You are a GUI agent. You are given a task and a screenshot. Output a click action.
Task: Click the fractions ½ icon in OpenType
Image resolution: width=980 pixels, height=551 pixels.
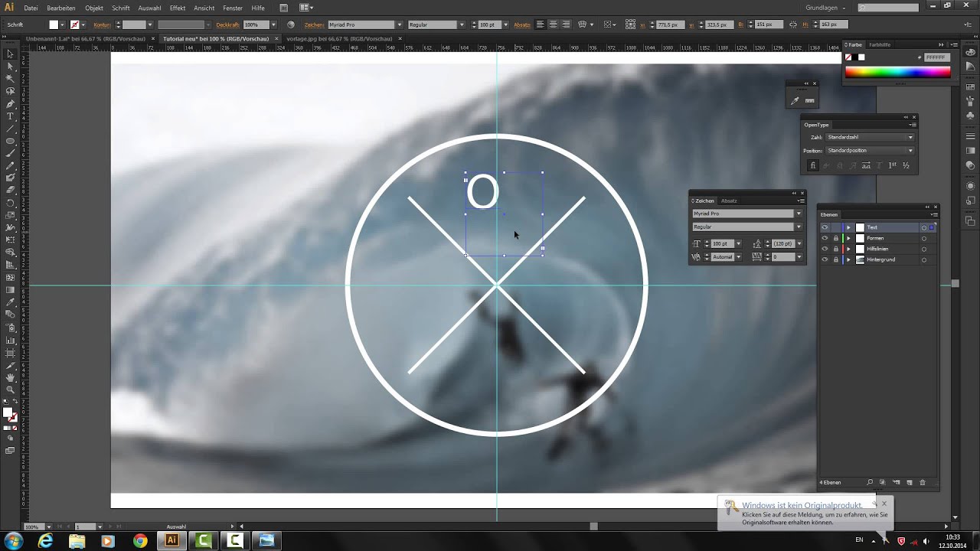906,165
